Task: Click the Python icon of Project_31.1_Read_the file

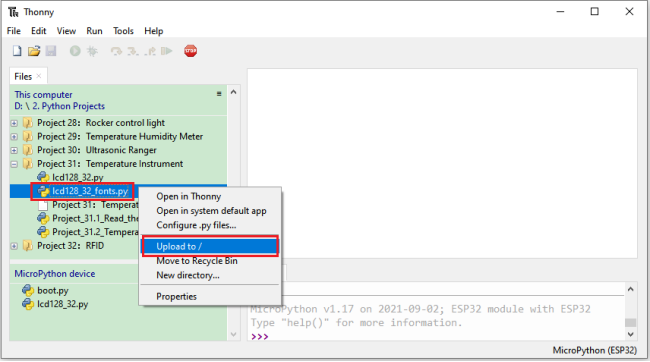Action: [x=43, y=218]
